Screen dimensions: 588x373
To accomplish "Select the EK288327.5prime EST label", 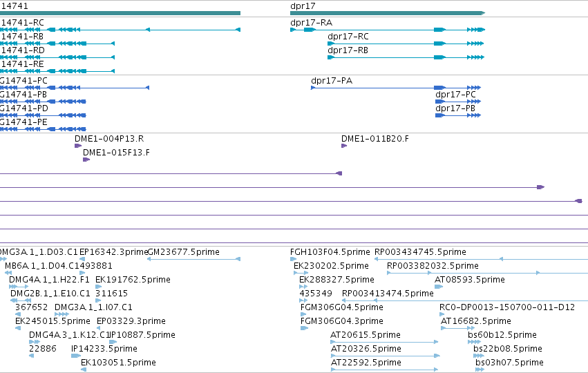I will (x=336, y=280).
